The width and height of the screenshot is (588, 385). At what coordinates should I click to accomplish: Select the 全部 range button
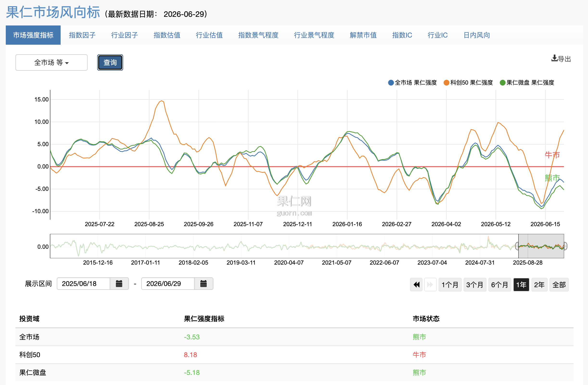[559, 285]
